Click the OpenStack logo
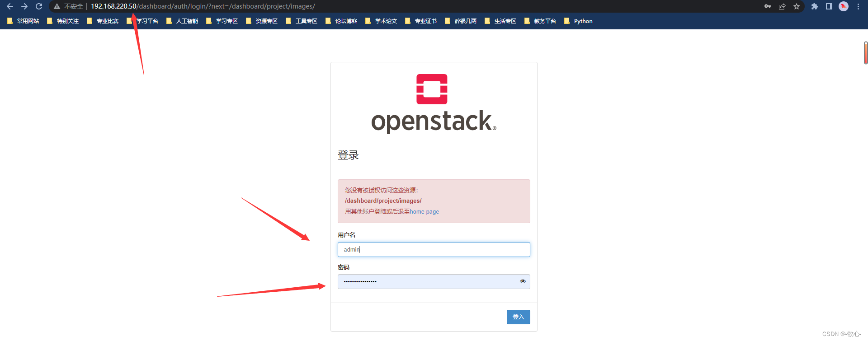This screenshot has width=868, height=341. (x=434, y=103)
